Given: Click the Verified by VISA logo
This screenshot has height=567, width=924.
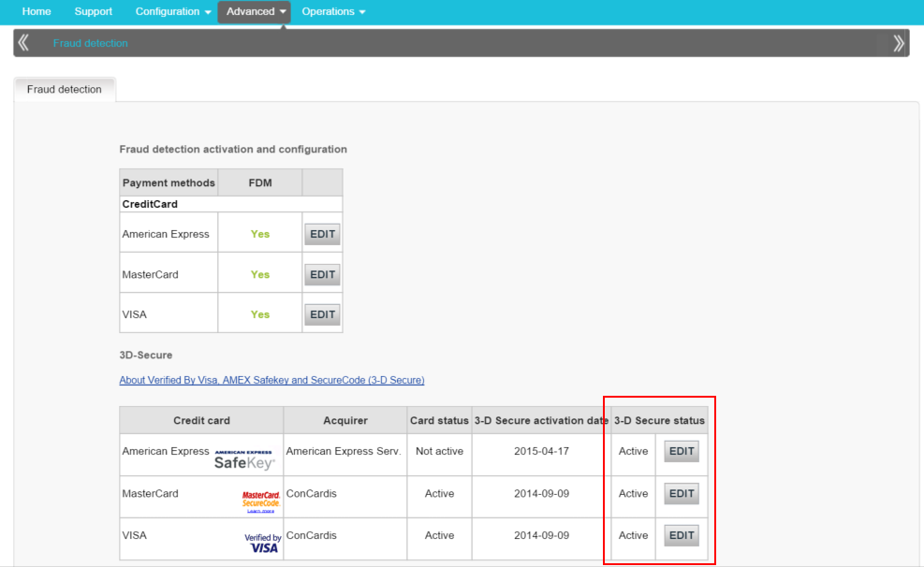Looking at the screenshot, I should 263,543.
